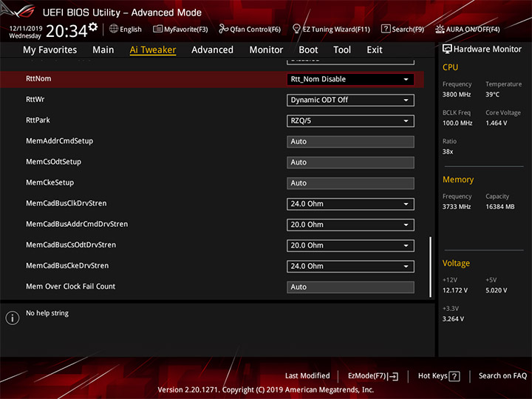
Task: Open the Tool tab
Action: click(342, 50)
